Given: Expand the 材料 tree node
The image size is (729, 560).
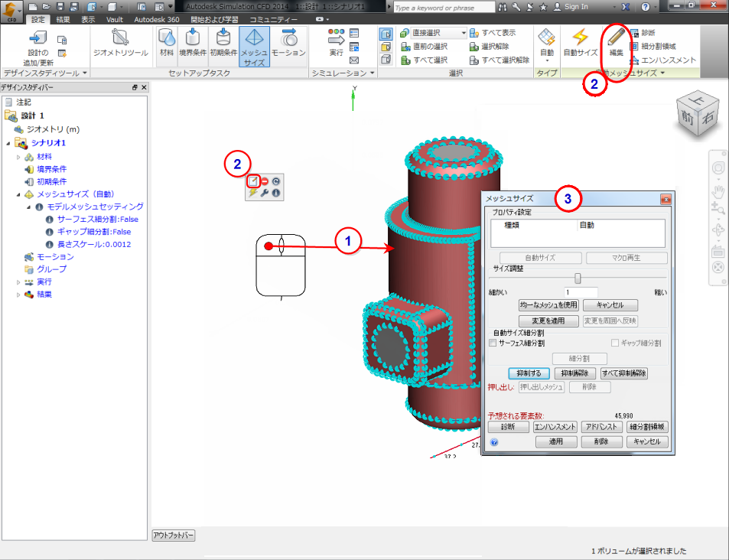Looking at the screenshot, I should coord(18,157).
